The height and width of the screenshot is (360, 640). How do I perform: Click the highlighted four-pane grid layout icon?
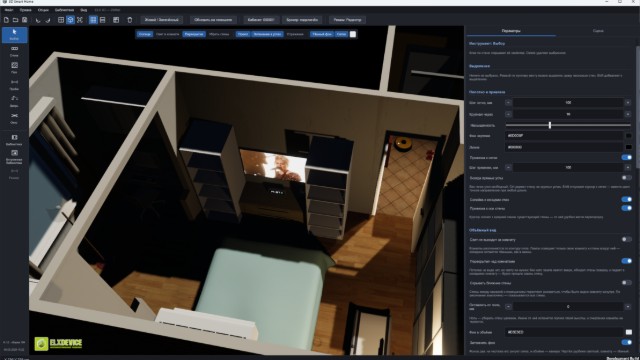[93, 20]
